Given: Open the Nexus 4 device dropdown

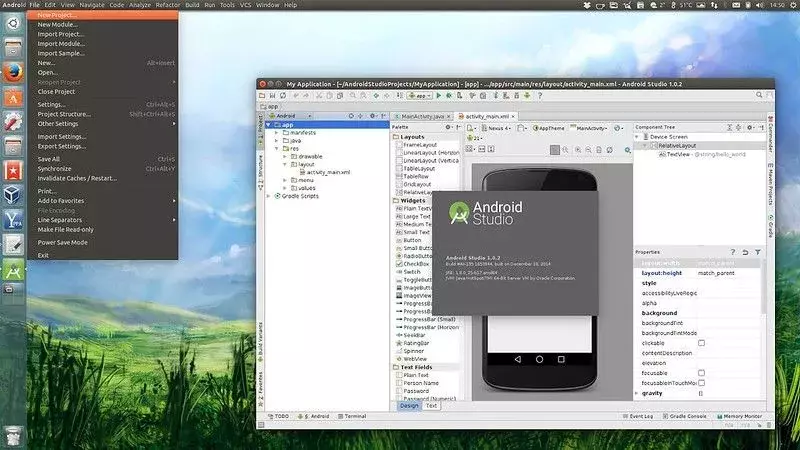Looking at the screenshot, I should tap(495, 128).
